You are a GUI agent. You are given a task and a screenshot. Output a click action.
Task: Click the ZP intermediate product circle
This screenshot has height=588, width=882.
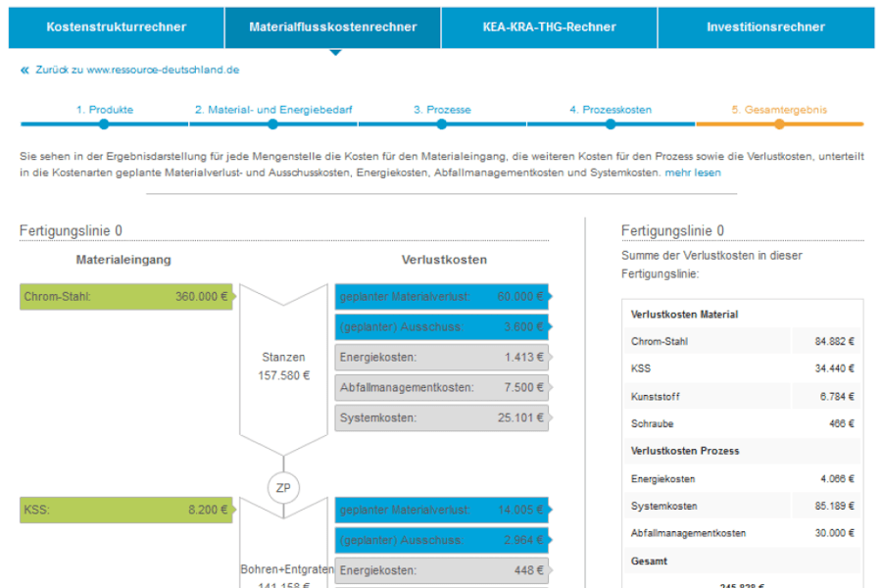tap(283, 487)
